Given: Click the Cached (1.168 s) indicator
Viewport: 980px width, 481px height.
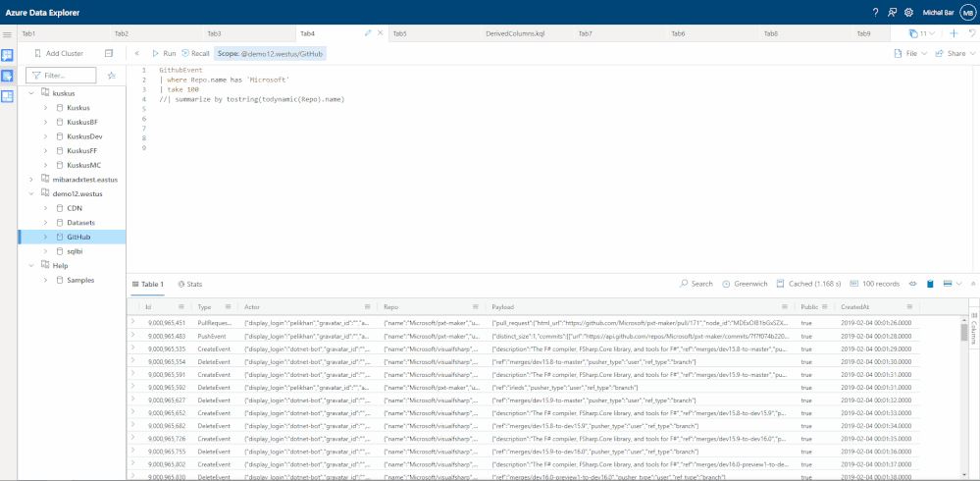Looking at the screenshot, I should [x=808, y=284].
